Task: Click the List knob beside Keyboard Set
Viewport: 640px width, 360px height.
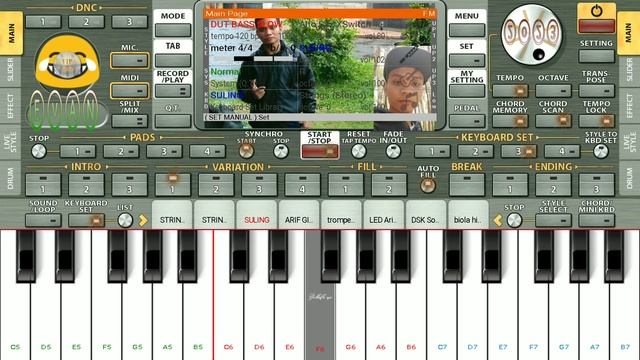Action: [125, 220]
